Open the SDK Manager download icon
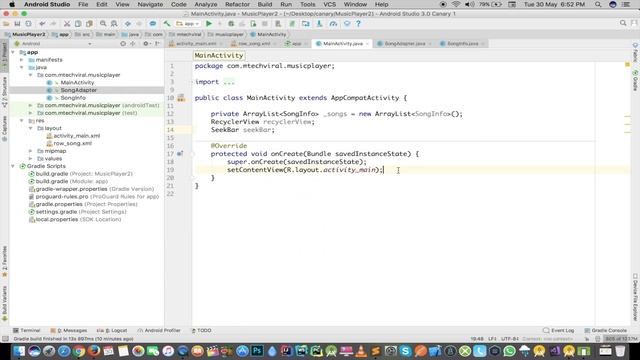The width and height of the screenshot is (640, 360). pos(320,24)
